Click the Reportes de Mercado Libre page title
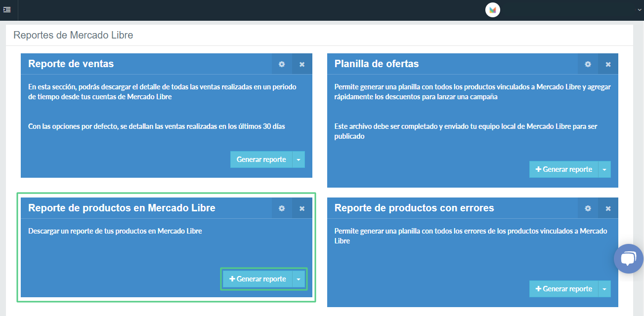 coord(73,35)
